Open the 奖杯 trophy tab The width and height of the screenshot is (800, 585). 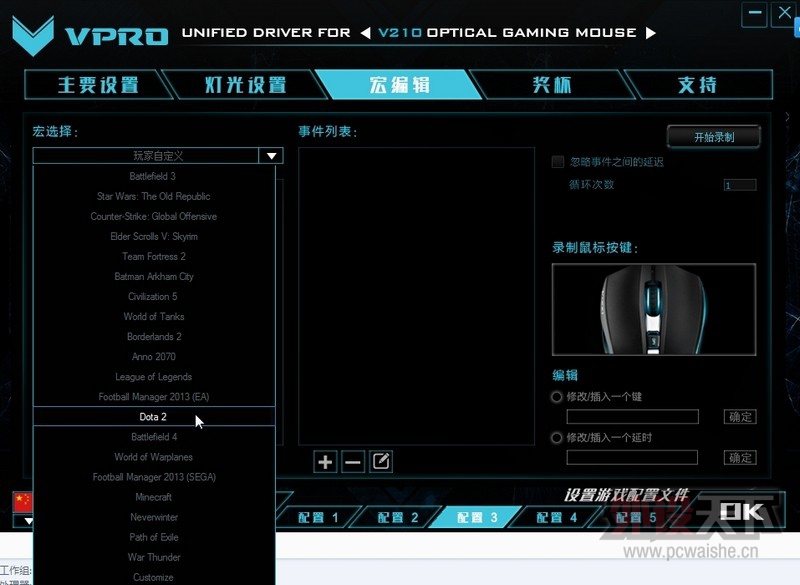(552, 85)
